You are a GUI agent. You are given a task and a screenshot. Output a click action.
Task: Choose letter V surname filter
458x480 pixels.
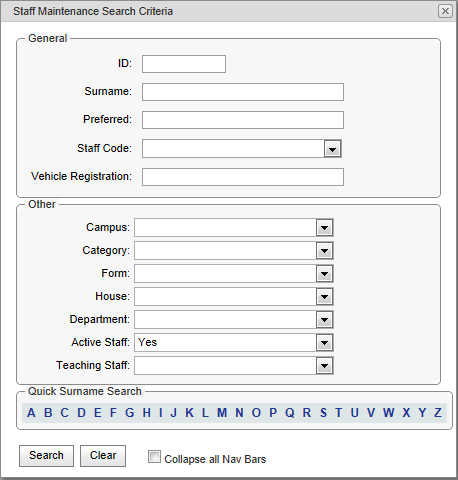(371, 413)
